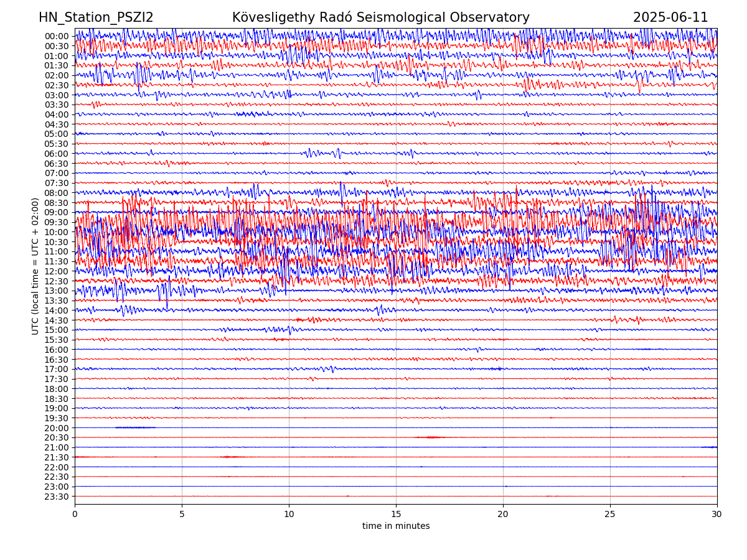This screenshot has height=560, width=747.
Task: Click the 23:30 row tick label
Action: point(56,497)
